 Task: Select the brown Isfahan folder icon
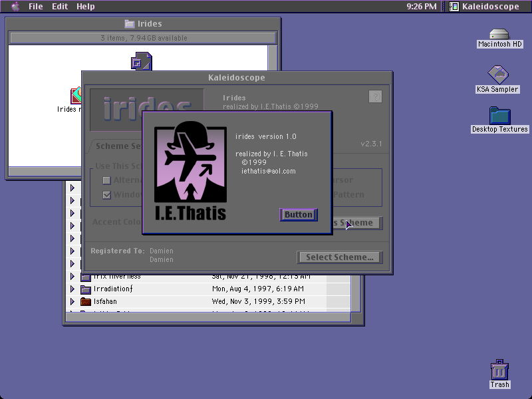tap(86, 302)
